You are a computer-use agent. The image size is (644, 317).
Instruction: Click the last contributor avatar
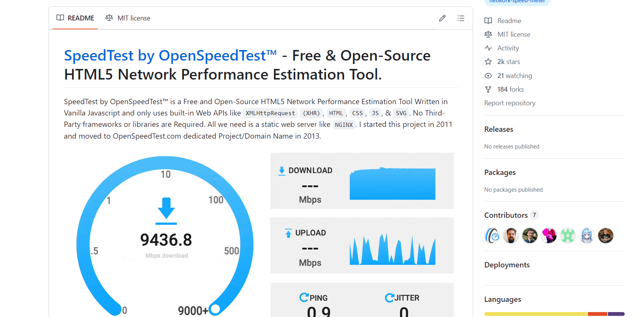(606, 236)
